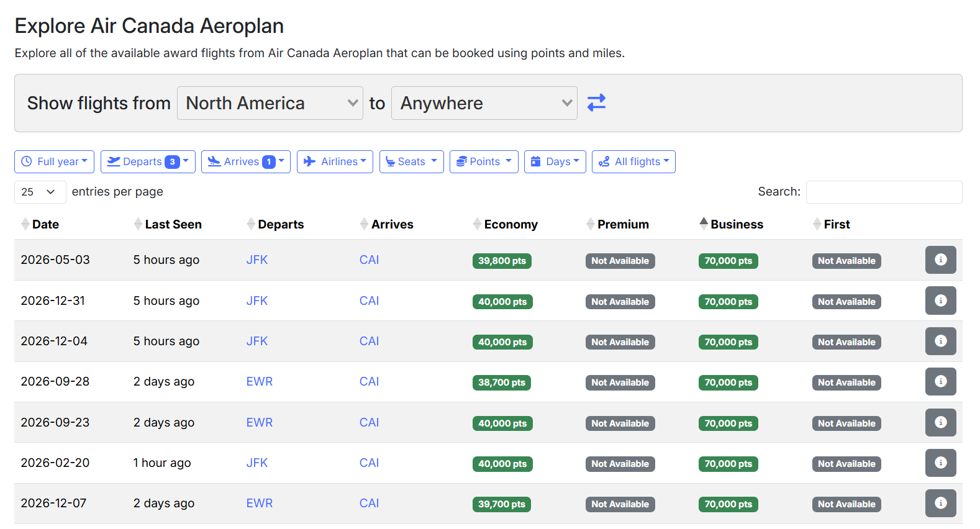
Task: Open the Full year filter dropdown
Action: click(54, 161)
